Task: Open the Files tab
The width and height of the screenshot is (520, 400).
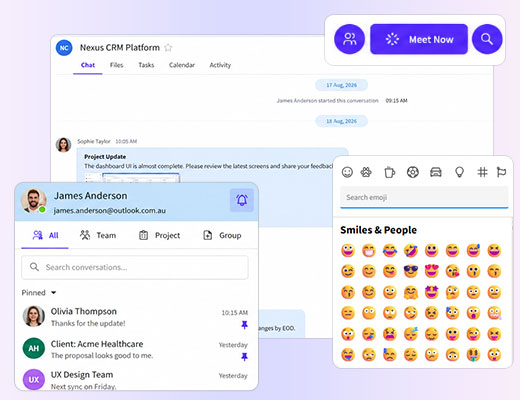Action: pyautogui.click(x=117, y=65)
